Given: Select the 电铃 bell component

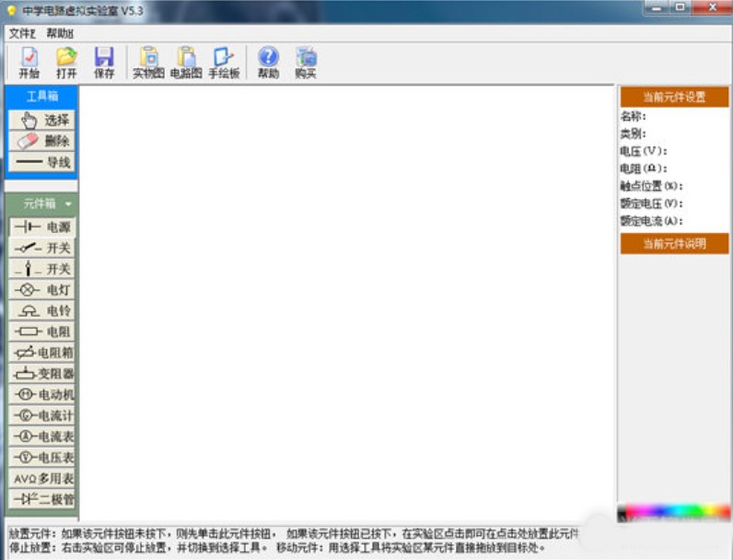Looking at the screenshot, I should click(x=41, y=310).
